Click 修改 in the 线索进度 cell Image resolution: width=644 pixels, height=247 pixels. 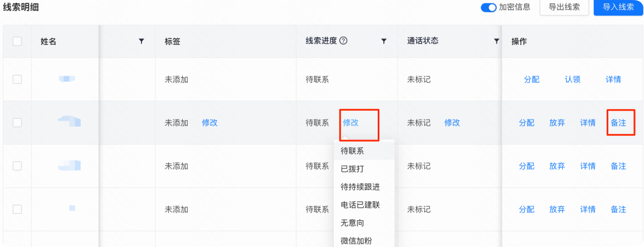coord(351,122)
